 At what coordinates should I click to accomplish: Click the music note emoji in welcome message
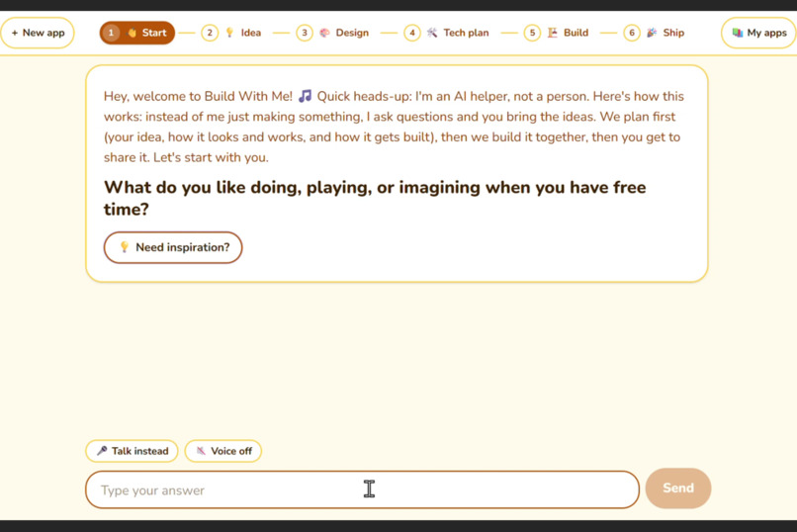305,96
